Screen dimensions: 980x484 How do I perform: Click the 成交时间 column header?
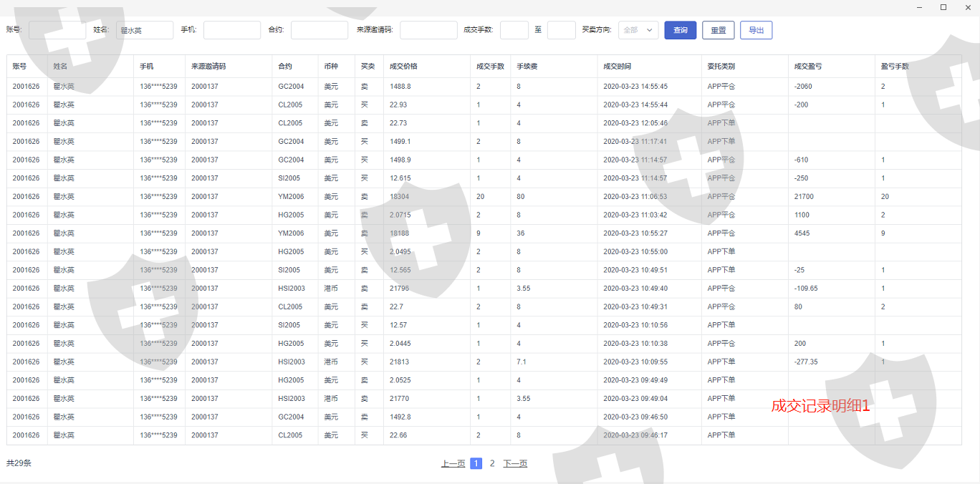pyautogui.click(x=617, y=66)
